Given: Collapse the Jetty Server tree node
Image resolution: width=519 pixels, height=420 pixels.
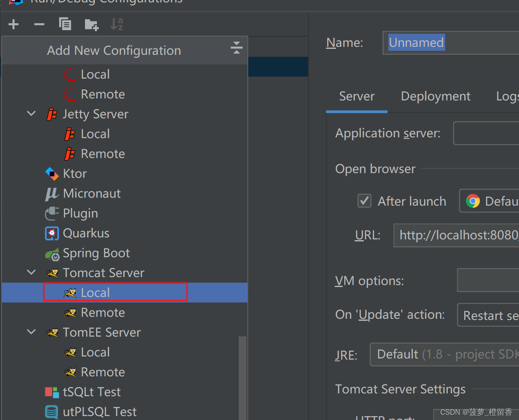Looking at the screenshot, I should pyautogui.click(x=31, y=114).
